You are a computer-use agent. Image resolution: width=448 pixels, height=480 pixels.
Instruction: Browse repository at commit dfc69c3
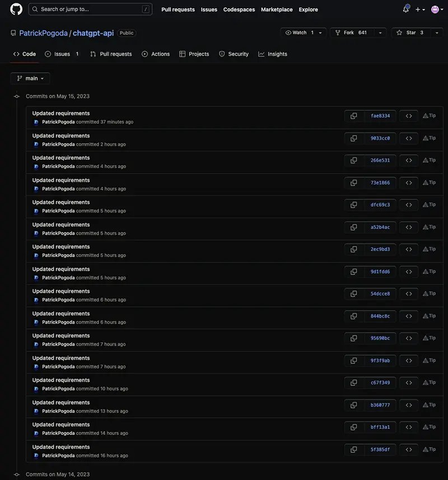coord(409,205)
